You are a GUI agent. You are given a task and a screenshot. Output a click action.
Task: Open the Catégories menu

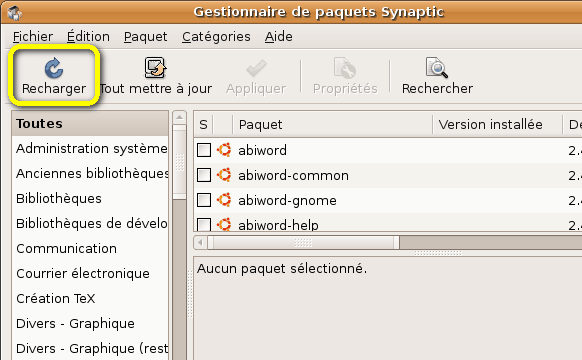[216, 36]
